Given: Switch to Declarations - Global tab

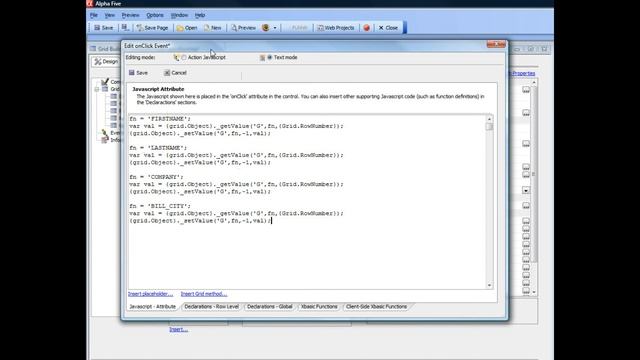Looking at the screenshot, I should point(269,307).
